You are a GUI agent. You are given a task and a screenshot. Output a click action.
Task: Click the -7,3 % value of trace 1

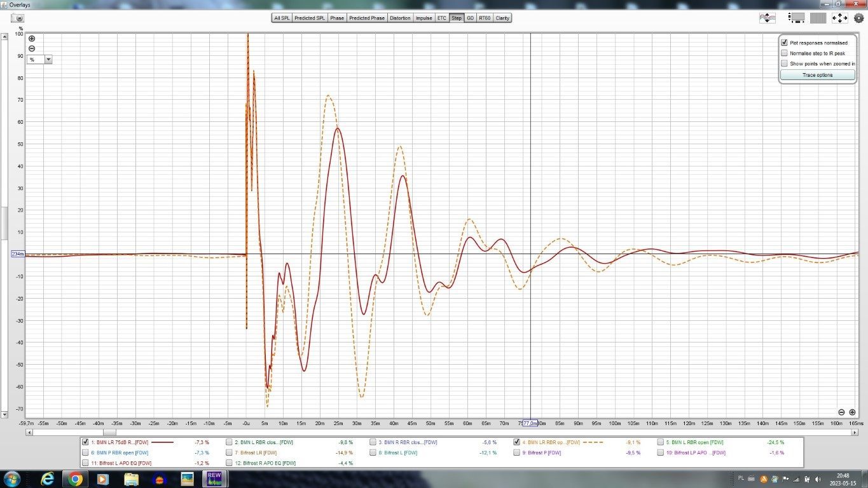202,442
